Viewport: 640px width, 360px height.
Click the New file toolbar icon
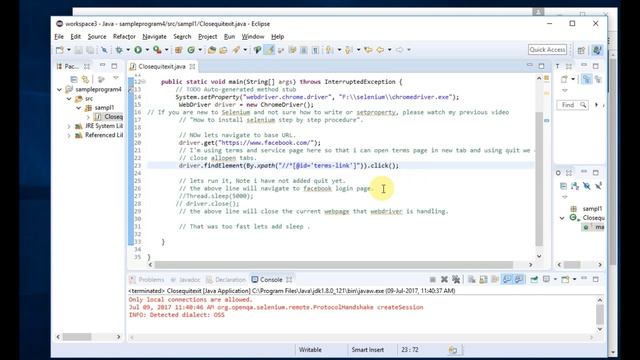(x=60, y=50)
